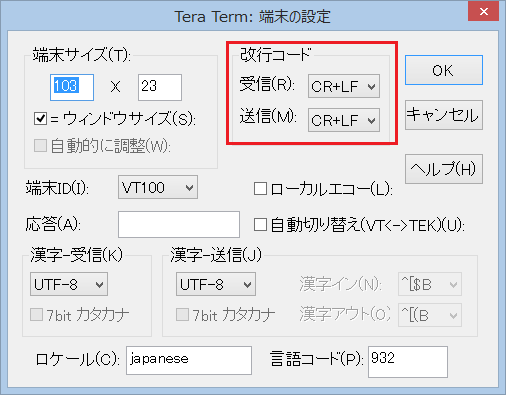Open the 漢字アウト(O) dropdown
Viewport: 506px width, 395px height.
click(430, 315)
